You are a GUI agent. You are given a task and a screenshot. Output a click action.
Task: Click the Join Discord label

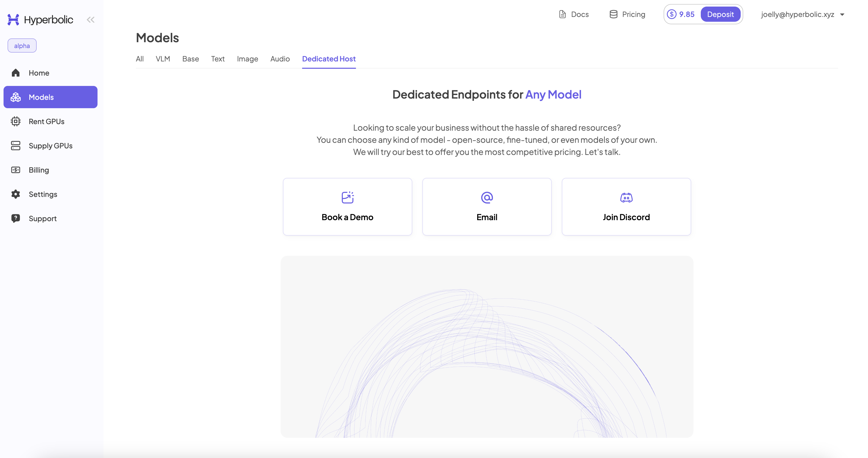pyautogui.click(x=626, y=217)
